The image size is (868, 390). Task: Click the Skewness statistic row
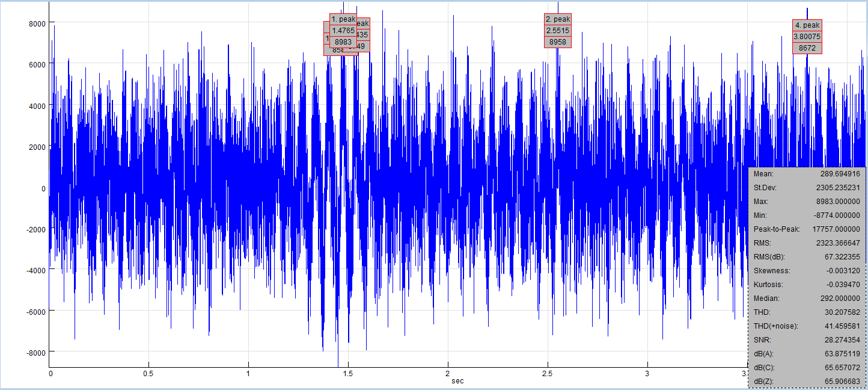(806, 271)
